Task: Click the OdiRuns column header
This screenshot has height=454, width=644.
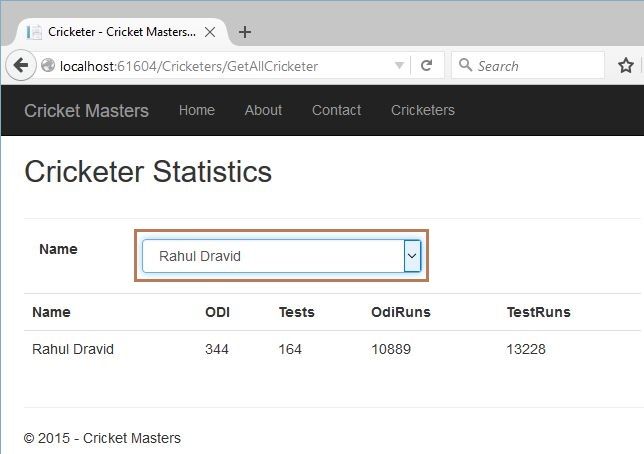Action: pyautogui.click(x=401, y=312)
